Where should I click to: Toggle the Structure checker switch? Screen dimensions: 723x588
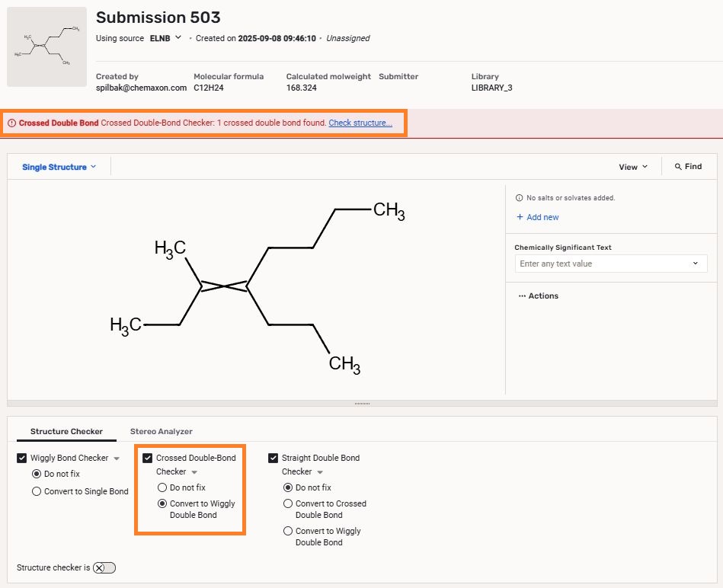pos(104,567)
